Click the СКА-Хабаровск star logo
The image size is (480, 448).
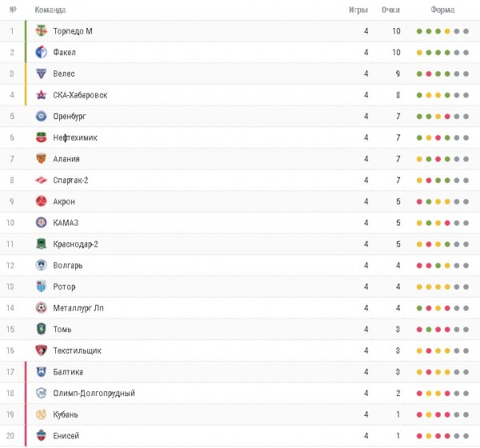pos(42,95)
